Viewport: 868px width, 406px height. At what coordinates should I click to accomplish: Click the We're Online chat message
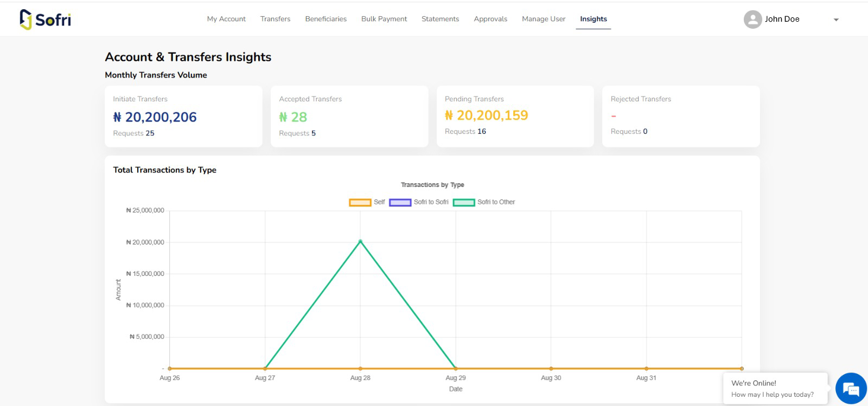pyautogui.click(x=775, y=389)
